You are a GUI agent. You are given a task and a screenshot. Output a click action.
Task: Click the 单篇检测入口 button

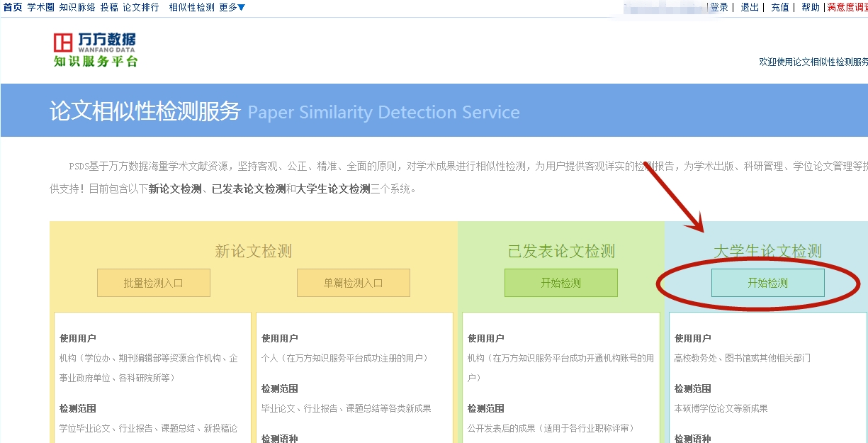354,283
